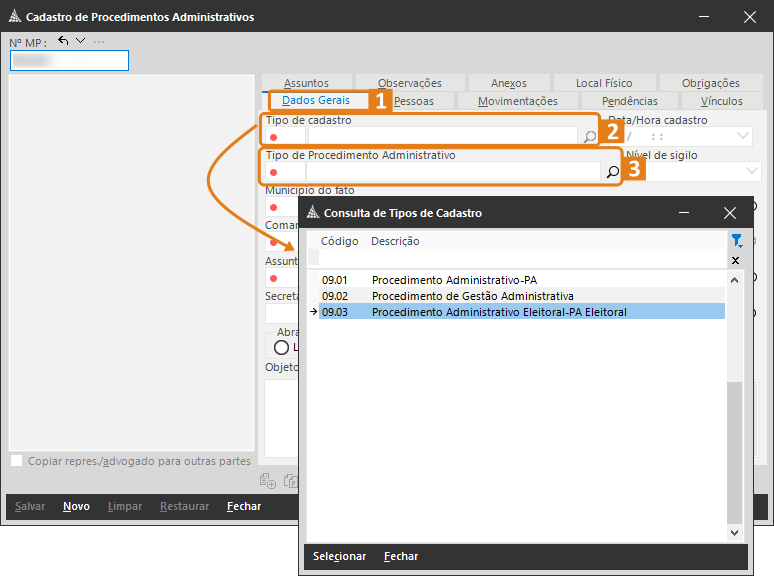Click the copy-document icon below the form

pos(291,481)
